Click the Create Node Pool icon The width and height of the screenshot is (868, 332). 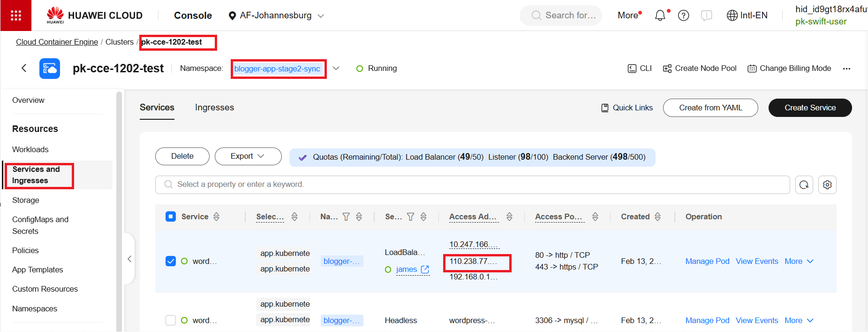point(667,69)
